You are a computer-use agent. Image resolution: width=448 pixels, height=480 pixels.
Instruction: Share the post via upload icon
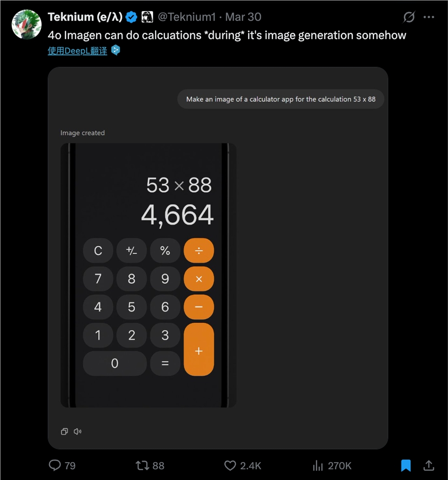point(429,466)
